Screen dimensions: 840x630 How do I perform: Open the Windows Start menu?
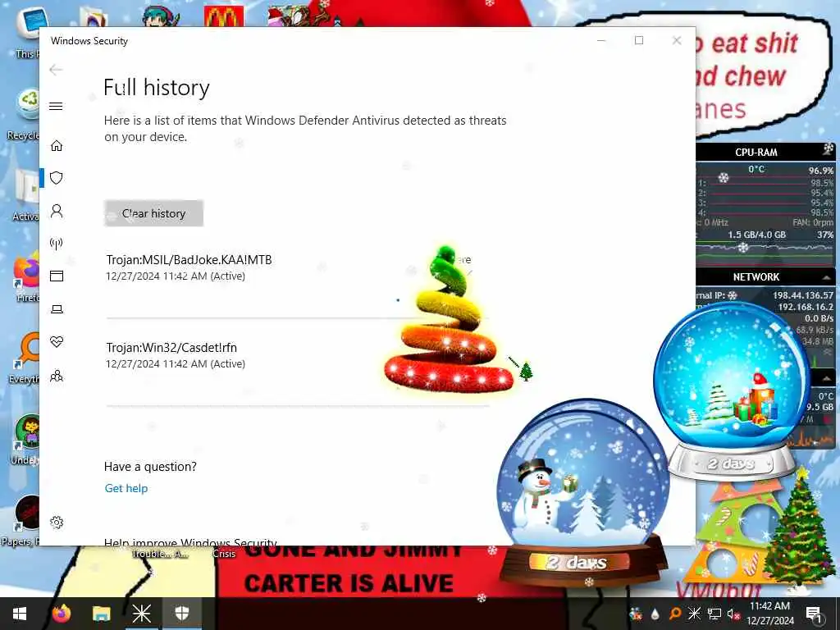point(20,614)
